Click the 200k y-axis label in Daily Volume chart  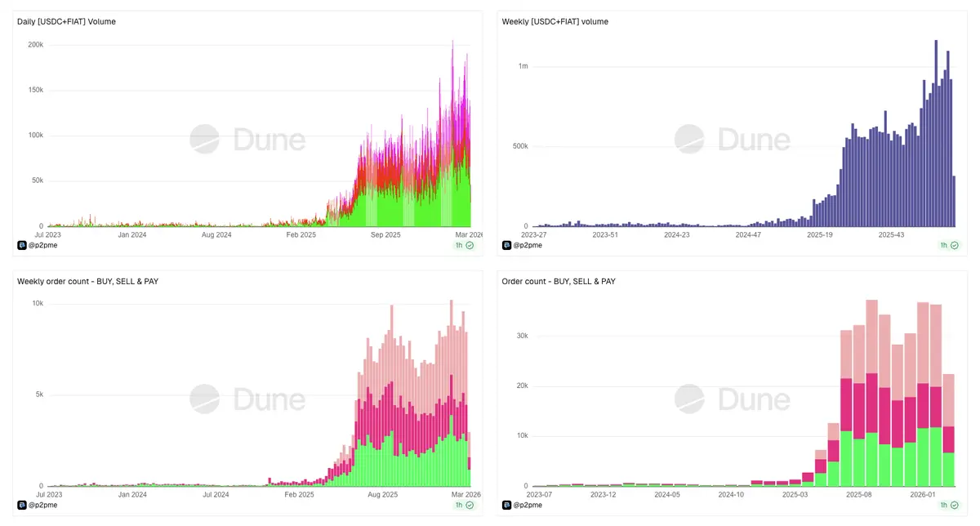pos(35,45)
